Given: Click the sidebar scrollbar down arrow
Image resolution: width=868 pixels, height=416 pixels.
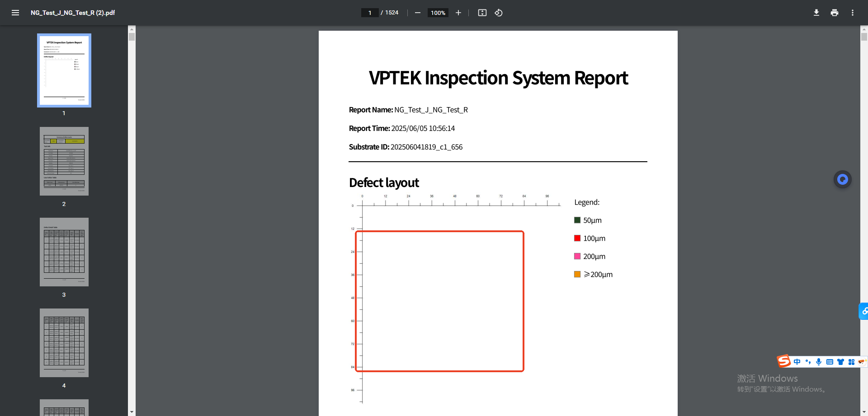Looking at the screenshot, I should [132, 412].
